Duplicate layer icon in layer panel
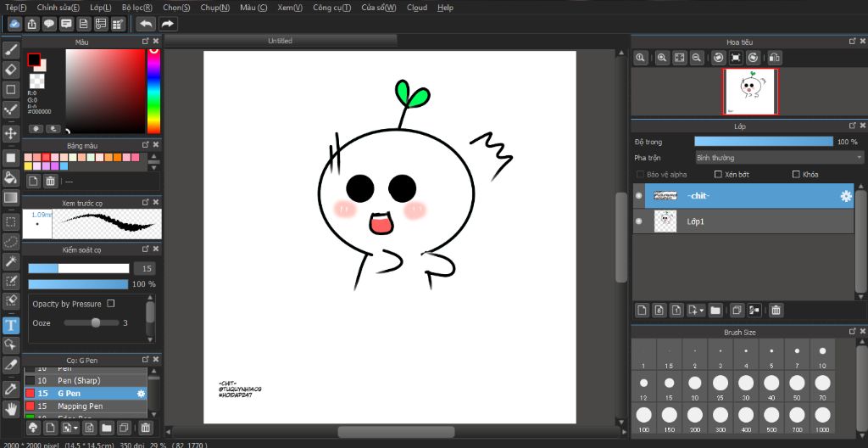 [x=737, y=311]
